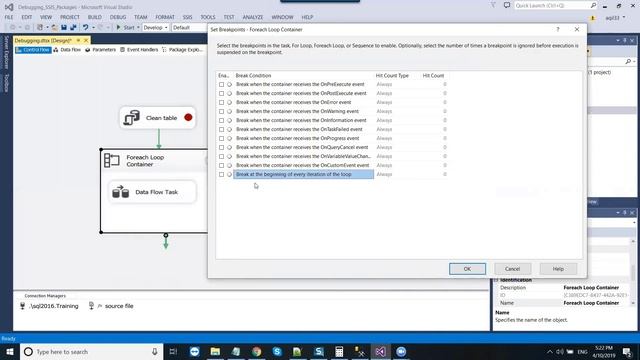This screenshot has width=640, height=360.
Task: Enable the OnPostExecute event breakpoint checkbox
Action: pos(221,93)
